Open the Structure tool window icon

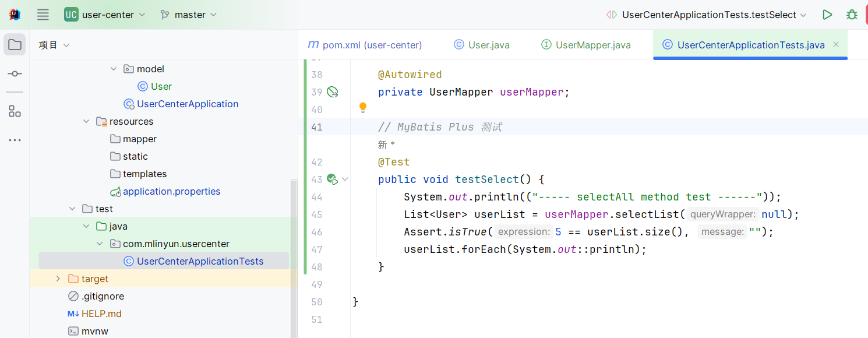pos(15,111)
